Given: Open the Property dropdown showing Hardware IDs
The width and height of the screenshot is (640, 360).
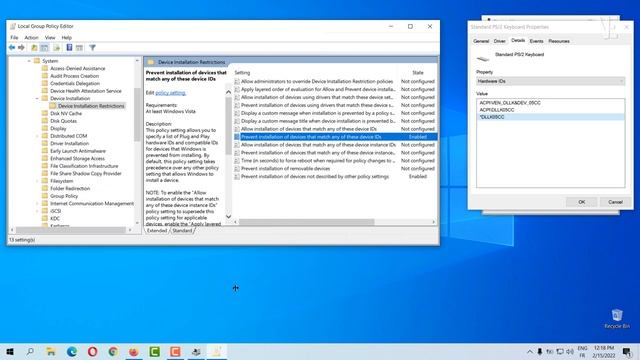Looking at the screenshot, I should point(550,81).
